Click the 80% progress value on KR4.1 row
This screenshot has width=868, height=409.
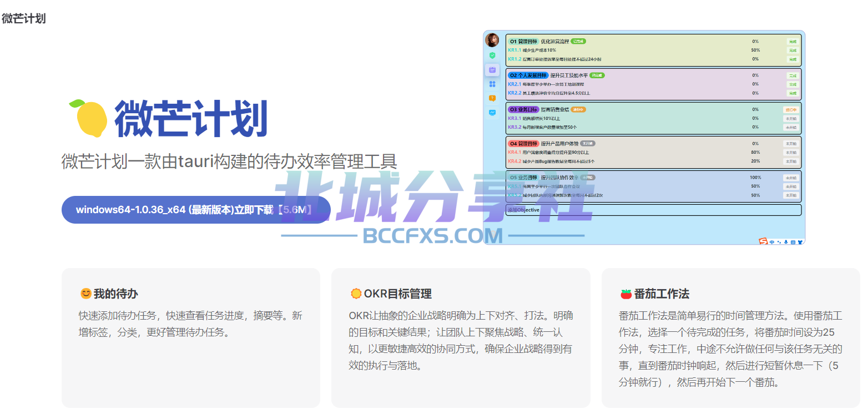click(x=755, y=152)
